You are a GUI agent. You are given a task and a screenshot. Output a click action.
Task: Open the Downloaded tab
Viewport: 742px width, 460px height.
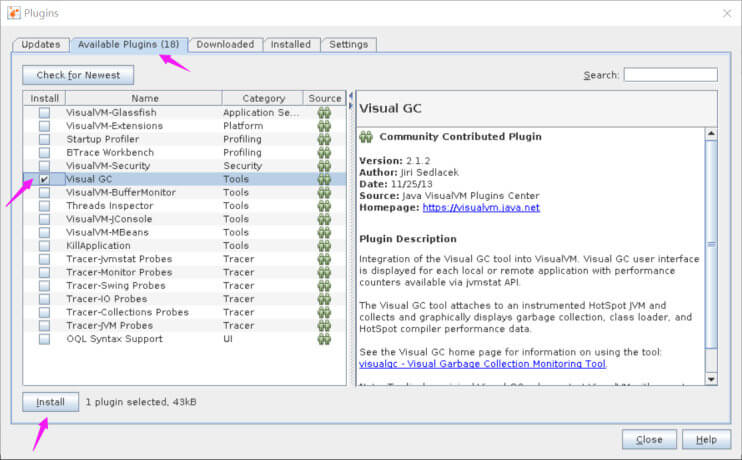(225, 44)
